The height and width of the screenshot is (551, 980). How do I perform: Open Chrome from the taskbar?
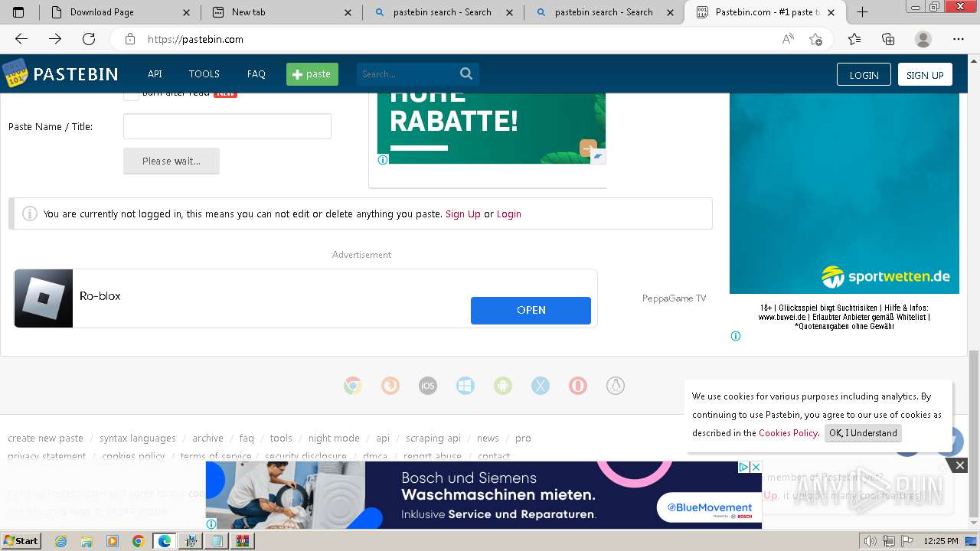(x=138, y=541)
